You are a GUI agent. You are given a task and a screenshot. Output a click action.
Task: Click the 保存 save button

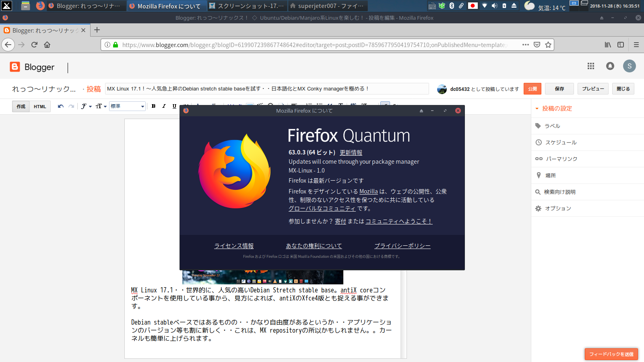559,88
